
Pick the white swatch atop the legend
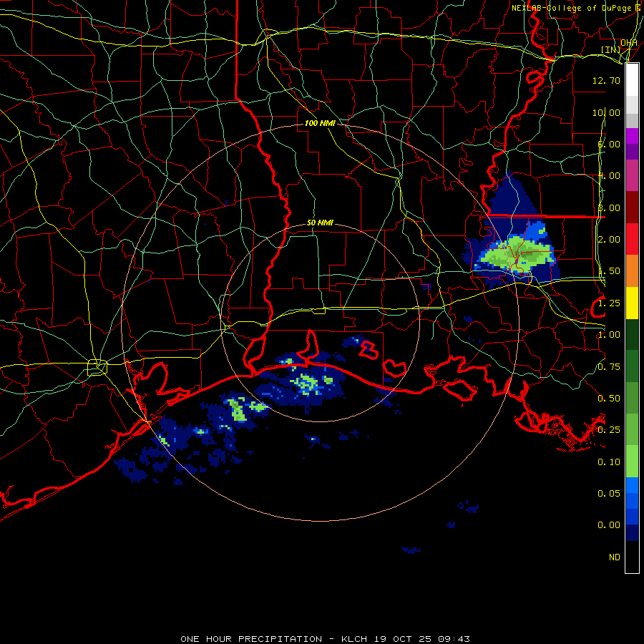(x=632, y=79)
